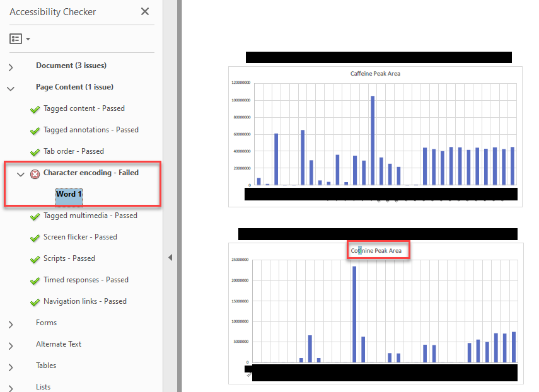Click green checkmark icon for Tagged content

pyautogui.click(x=35, y=110)
